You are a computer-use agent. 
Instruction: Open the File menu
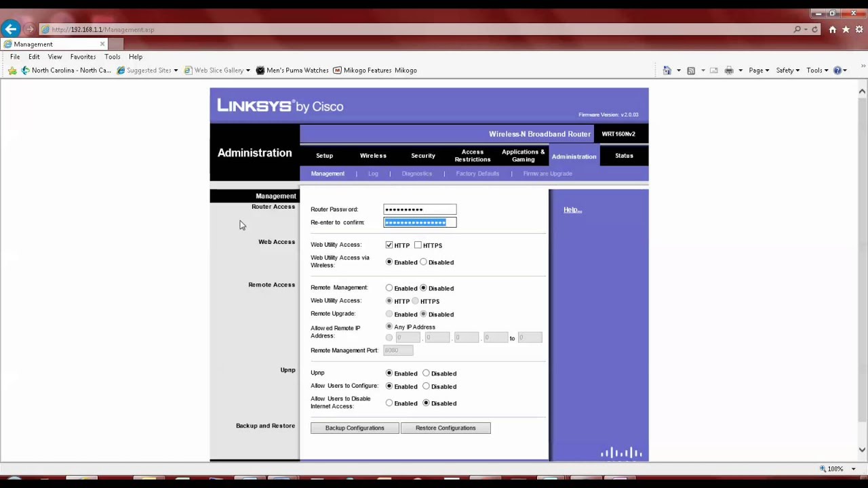pos(15,57)
